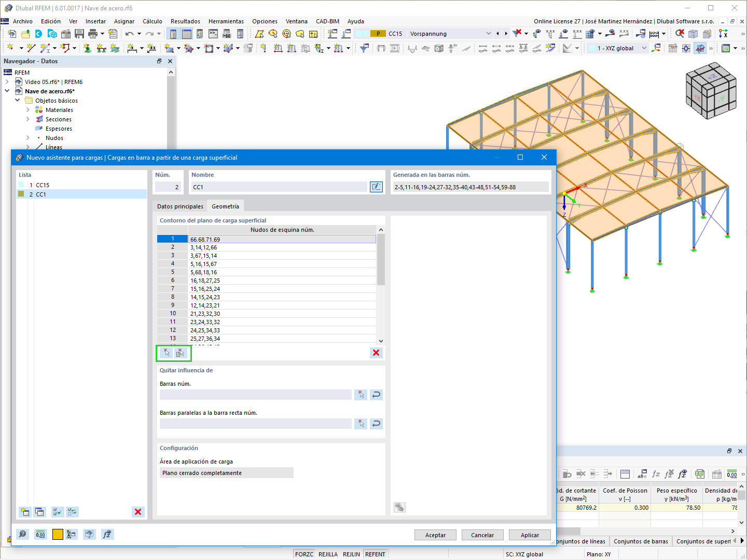Select the new line tool in the toolbar
The width and height of the screenshot is (747, 560).
pos(31,48)
